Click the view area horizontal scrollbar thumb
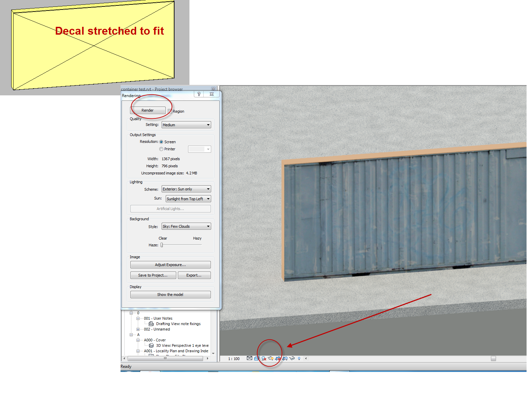This screenshot has width=532, height=395. coord(493,359)
